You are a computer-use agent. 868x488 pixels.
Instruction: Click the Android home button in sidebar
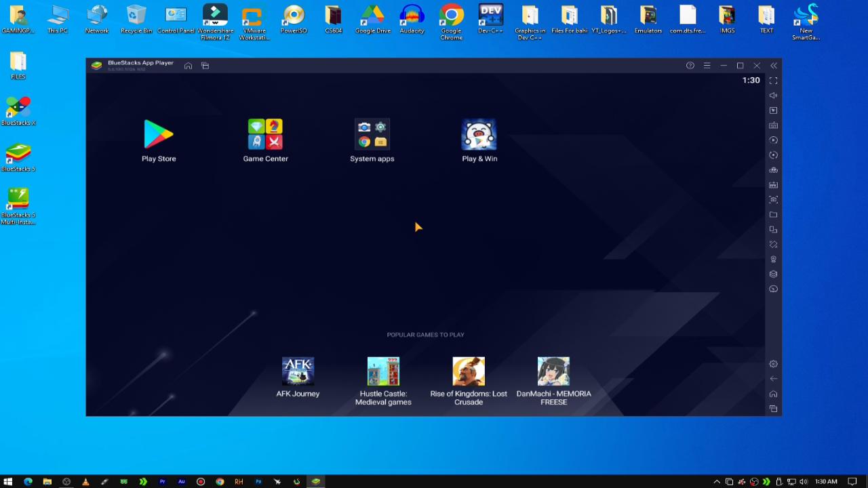[x=773, y=394]
